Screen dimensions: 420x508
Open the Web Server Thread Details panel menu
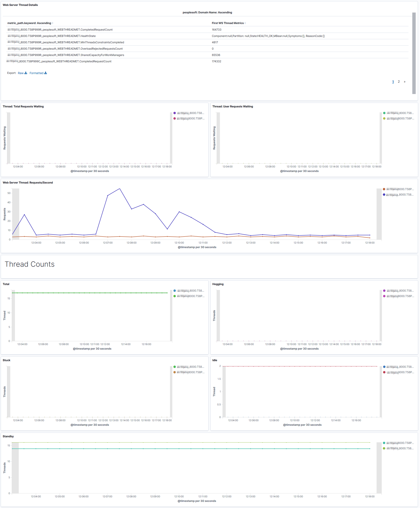(20, 5)
